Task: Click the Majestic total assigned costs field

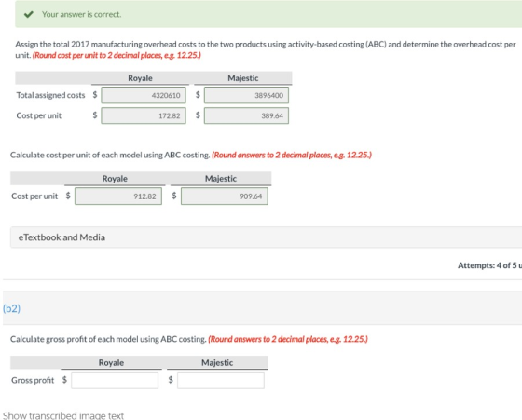Action: pos(246,95)
